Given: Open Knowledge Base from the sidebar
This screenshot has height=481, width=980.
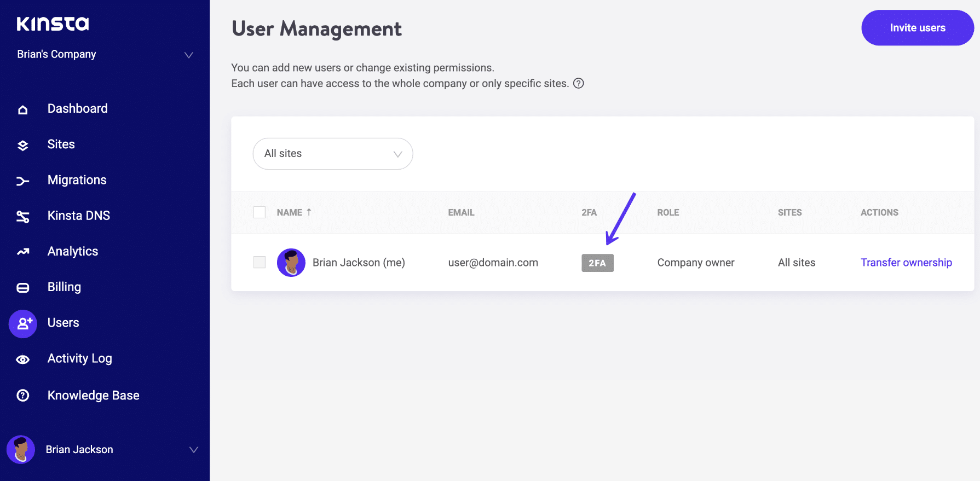Looking at the screenshot, I should 93,395.
